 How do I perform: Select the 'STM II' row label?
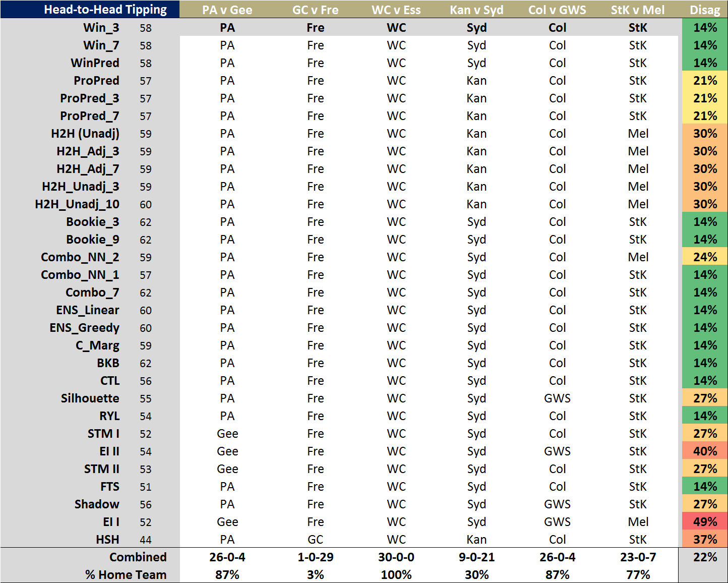102,469
